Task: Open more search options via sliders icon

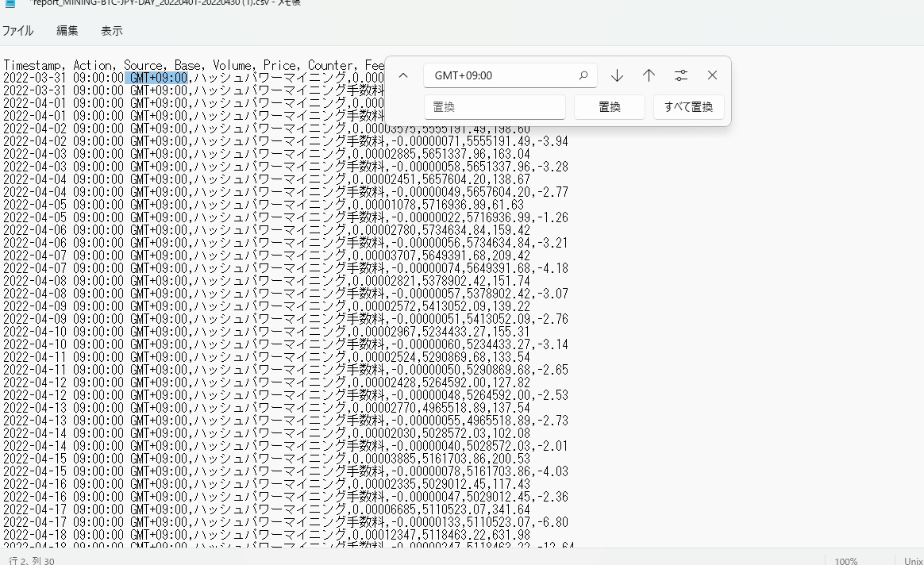Action: [680, 75]
